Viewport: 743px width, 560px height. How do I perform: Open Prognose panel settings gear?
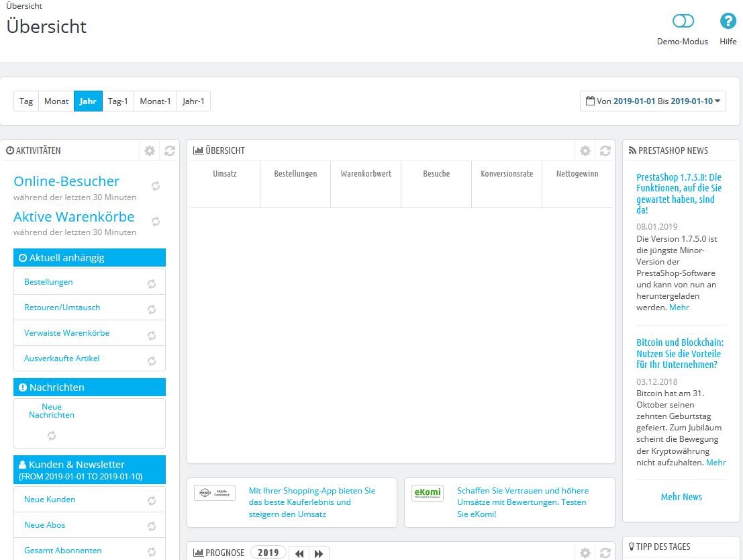pos(585,553)
